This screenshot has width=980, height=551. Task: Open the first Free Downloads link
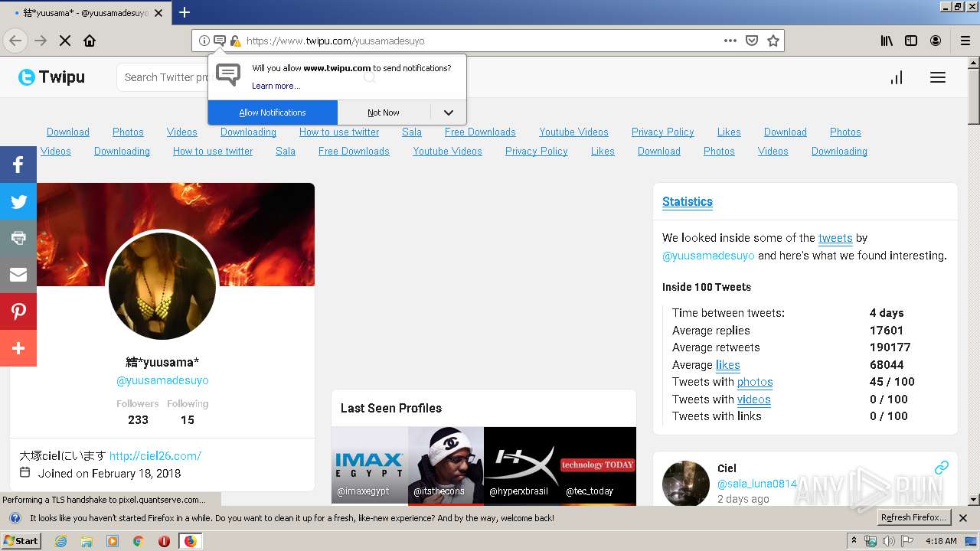click(x=480, y=132)
